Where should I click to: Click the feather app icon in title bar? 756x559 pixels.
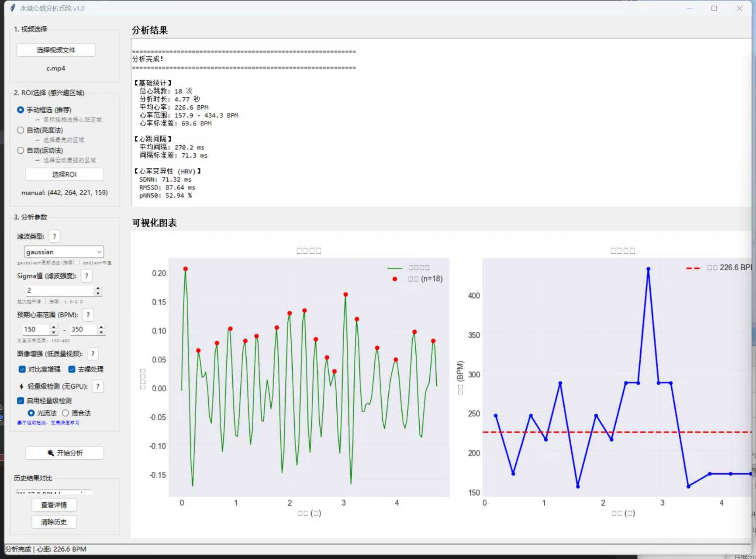[13, 8]
